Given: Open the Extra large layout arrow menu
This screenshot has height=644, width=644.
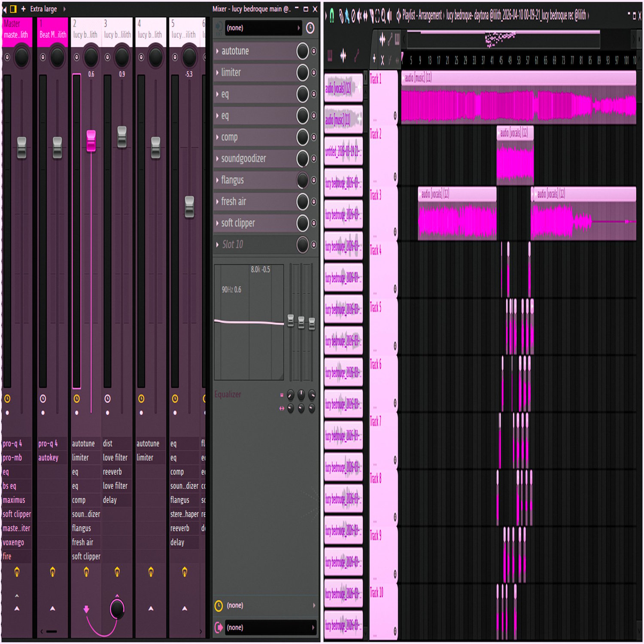Looking at the screenshot, I should 64,9.
